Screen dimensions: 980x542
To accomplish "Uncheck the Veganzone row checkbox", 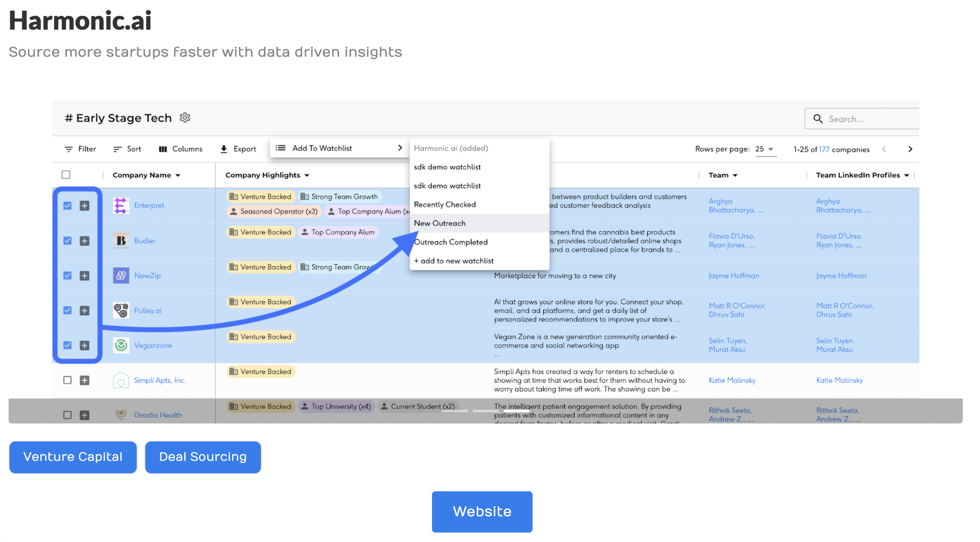I will tap(67, 345).
